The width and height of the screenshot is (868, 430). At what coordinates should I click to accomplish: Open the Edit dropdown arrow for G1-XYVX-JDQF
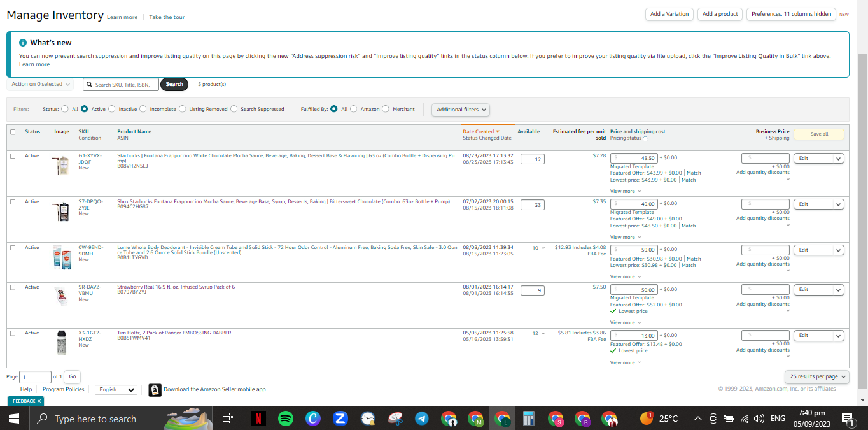839,159
